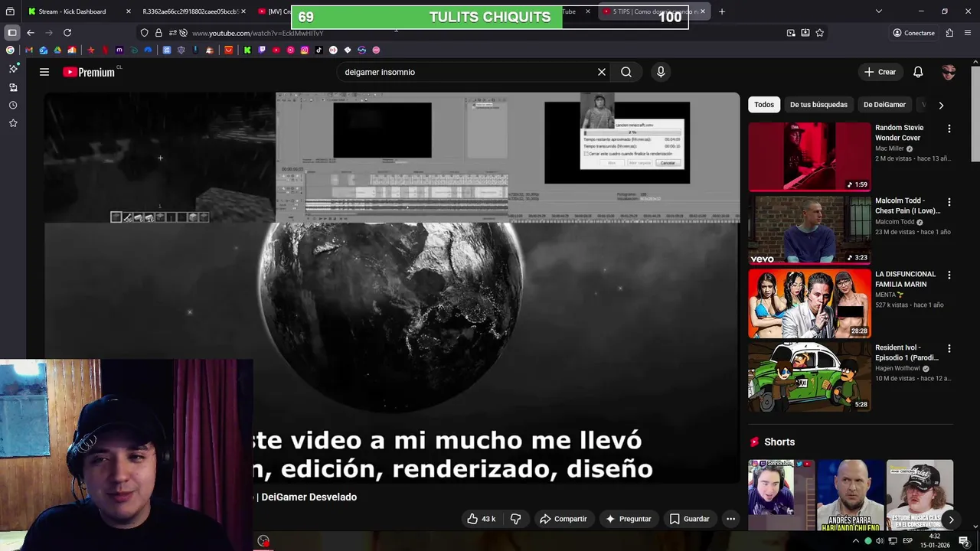Viewport: 980px width, 551px height.
Task: Toggle the browser sidebar button
Action: (11, 33)
